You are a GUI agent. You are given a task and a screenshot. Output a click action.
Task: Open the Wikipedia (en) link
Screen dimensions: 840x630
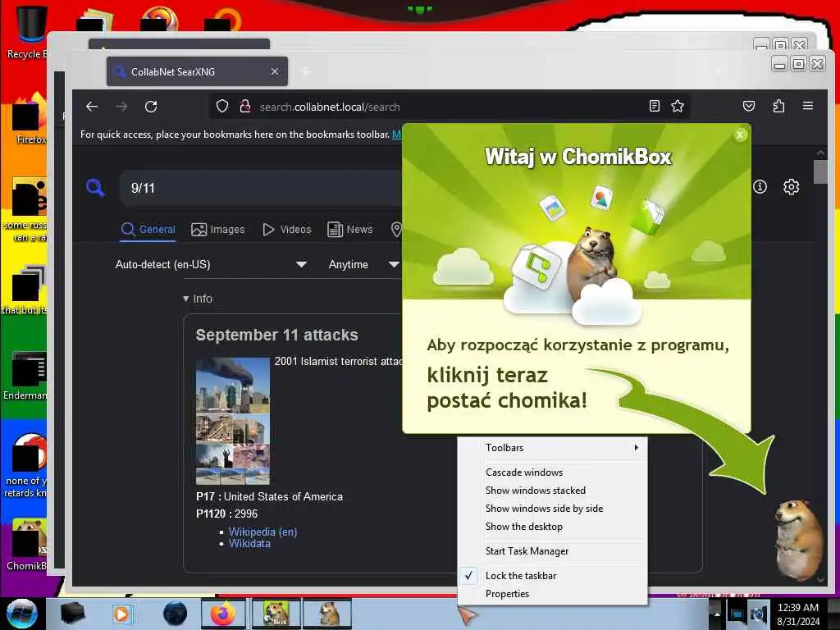tap(262, 532)
